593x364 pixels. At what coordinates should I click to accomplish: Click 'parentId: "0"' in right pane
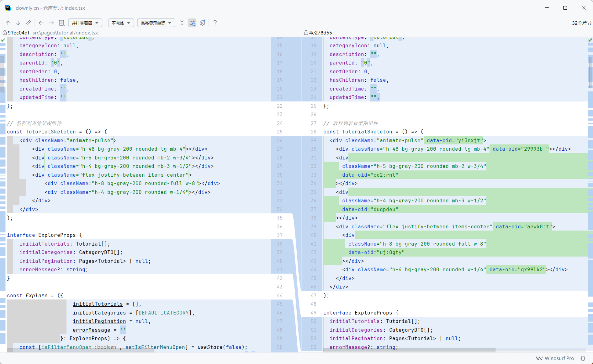point(350,63)
